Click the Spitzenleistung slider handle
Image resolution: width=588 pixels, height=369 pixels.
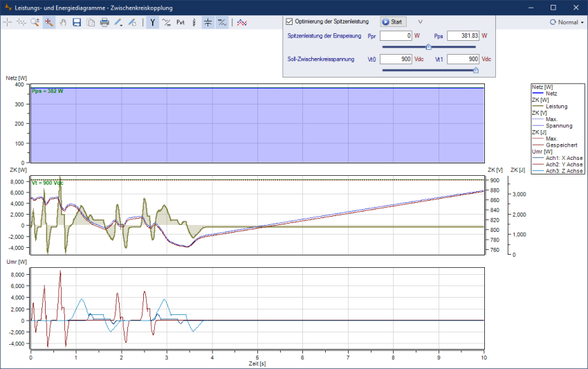pyautogui.click(x=428, y=47)
